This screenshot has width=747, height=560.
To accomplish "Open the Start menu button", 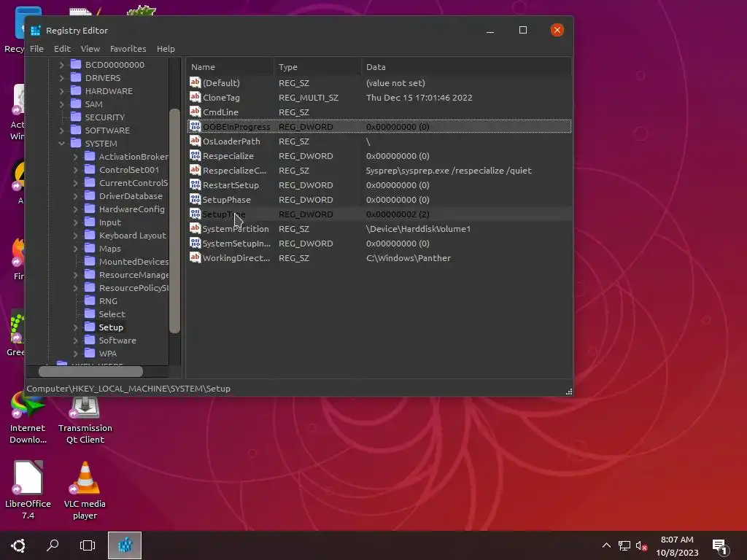I will coord(18,545).
